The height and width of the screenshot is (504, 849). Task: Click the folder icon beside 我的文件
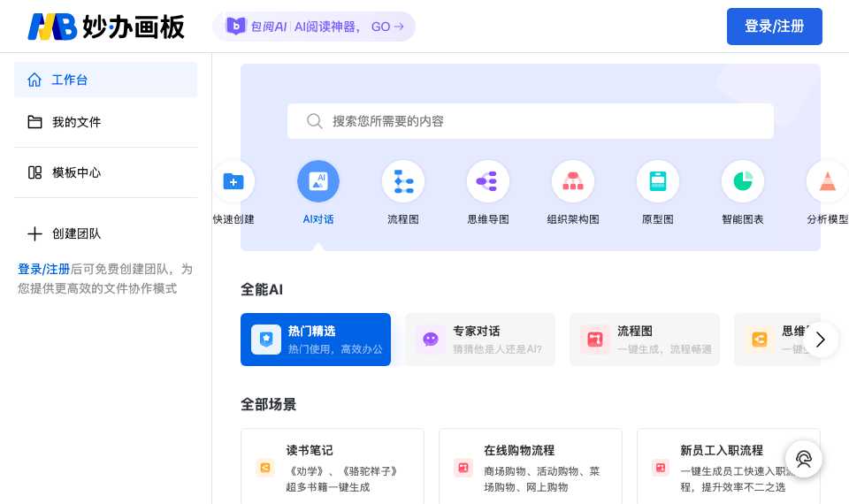point(34,122)
